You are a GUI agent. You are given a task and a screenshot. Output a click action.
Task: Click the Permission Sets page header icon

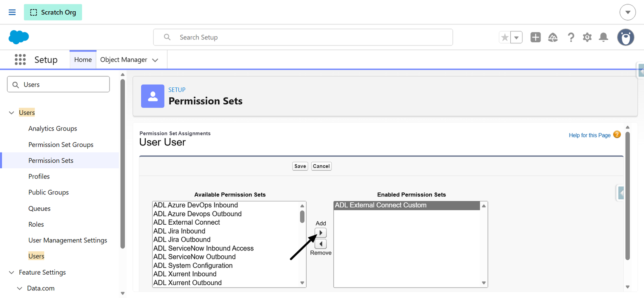coord(153,96)
